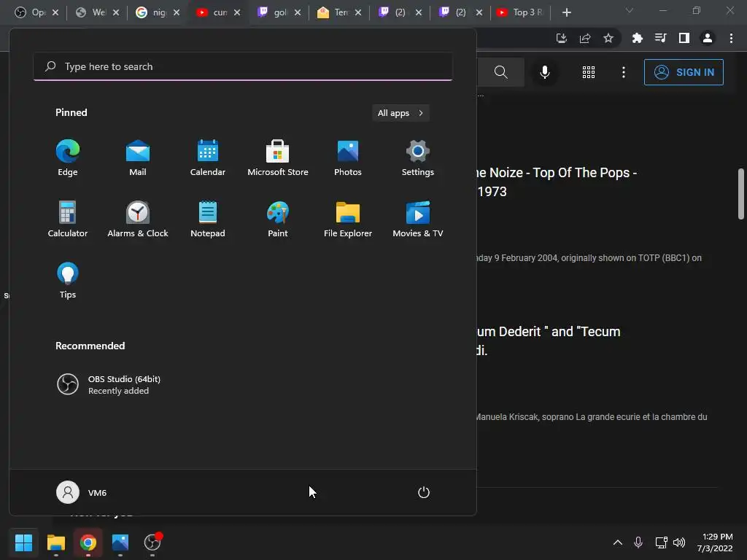Switch to the Top 3 R YouTube tab
This screenshot has width=747, height=560.
pyautogui.click(x=520, y=12)
